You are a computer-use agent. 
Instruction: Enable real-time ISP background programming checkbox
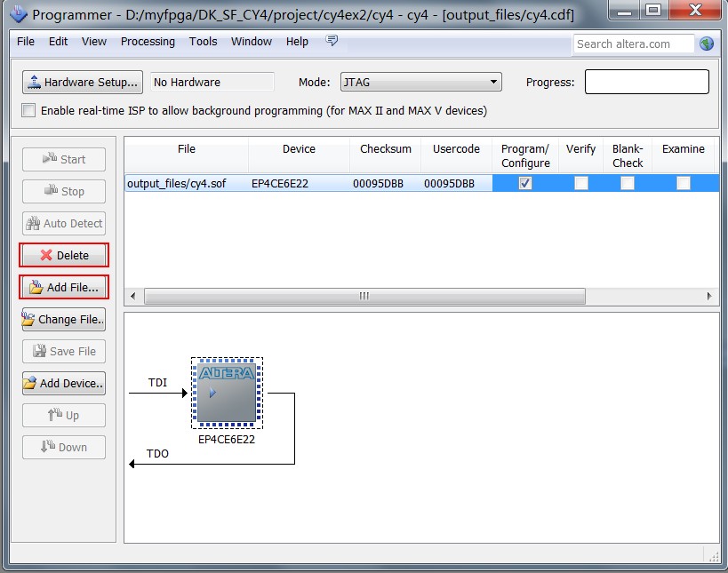(x=29, y=111)
